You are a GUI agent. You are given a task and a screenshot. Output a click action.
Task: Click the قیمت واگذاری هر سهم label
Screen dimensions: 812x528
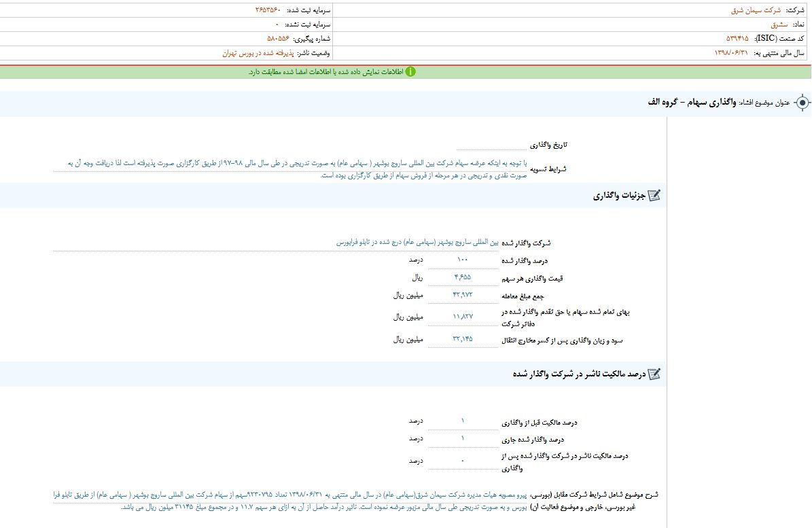pos(532,279)
